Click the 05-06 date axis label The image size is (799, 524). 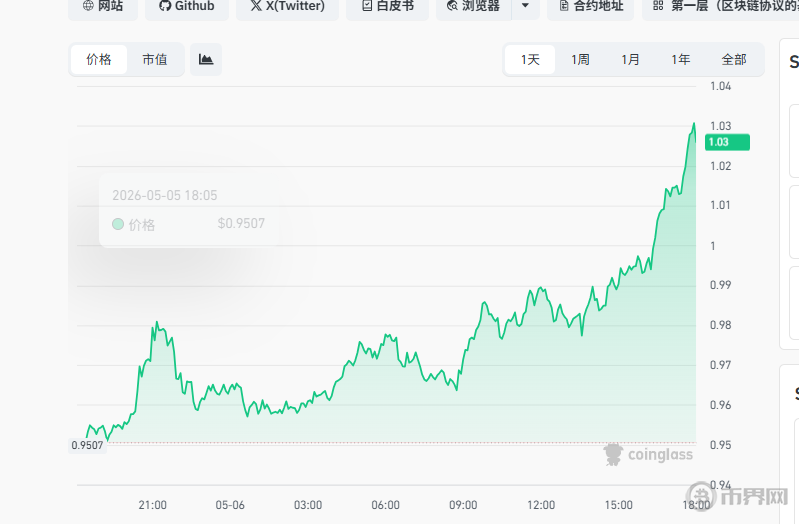click(x=230, y=505)
